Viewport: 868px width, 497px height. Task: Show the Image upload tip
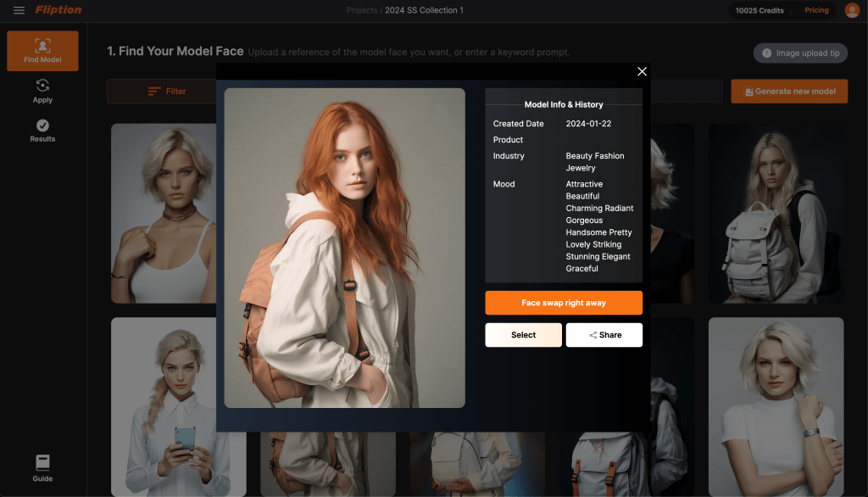click(800, 53)
